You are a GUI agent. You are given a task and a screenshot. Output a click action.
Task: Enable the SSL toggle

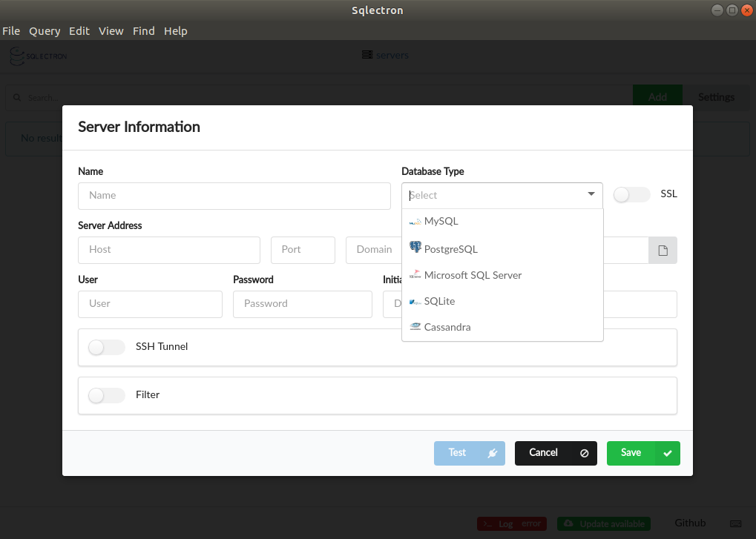(x=631, y=194)
